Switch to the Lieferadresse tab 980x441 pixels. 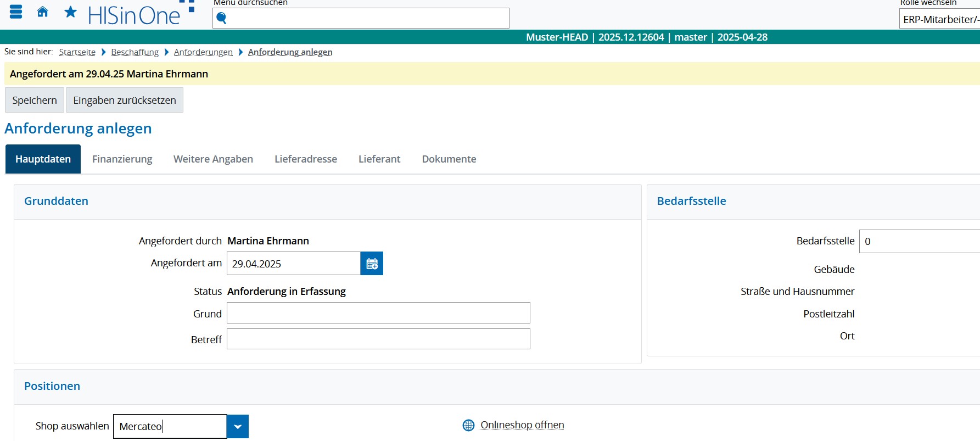[x=306, y=159]
